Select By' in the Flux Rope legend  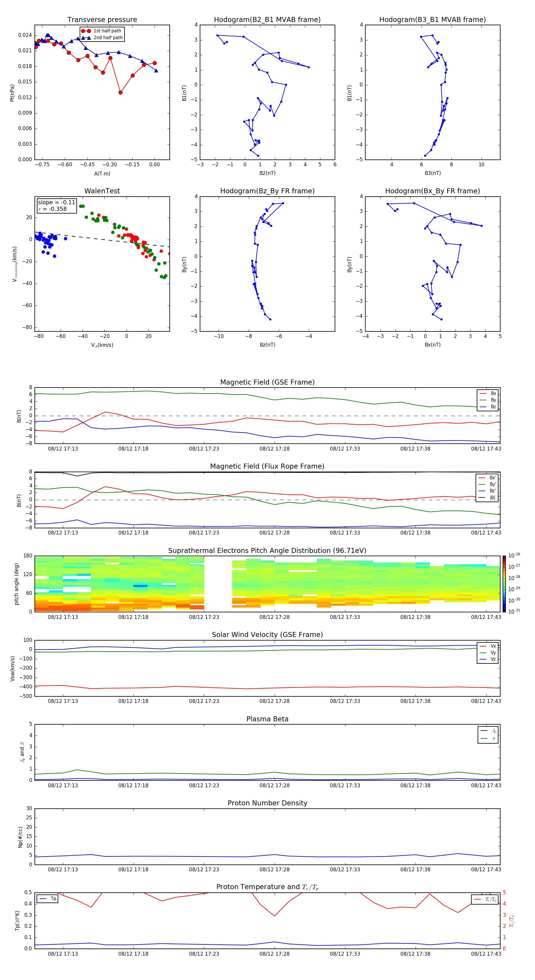coord(487,484)
